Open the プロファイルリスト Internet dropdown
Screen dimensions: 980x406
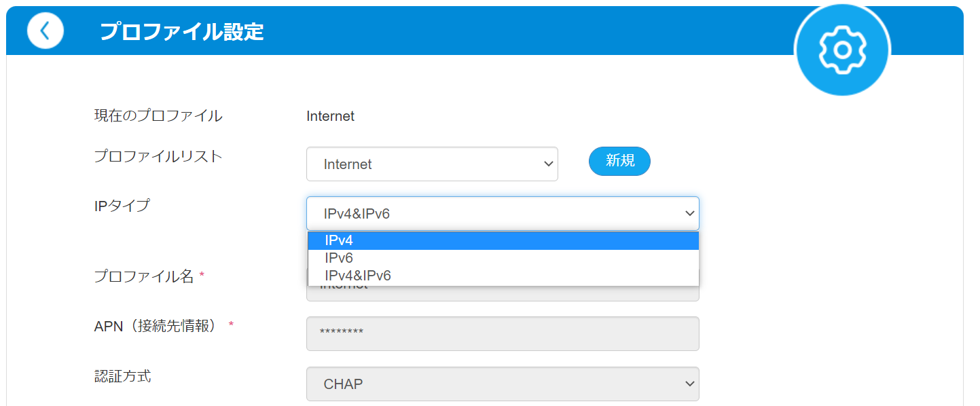point(432,164)
